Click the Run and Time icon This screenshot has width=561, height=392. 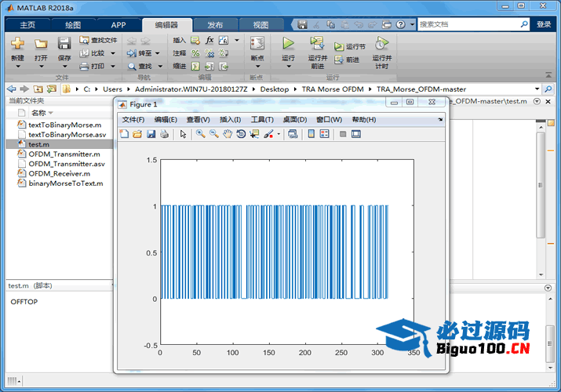(381, 44)
